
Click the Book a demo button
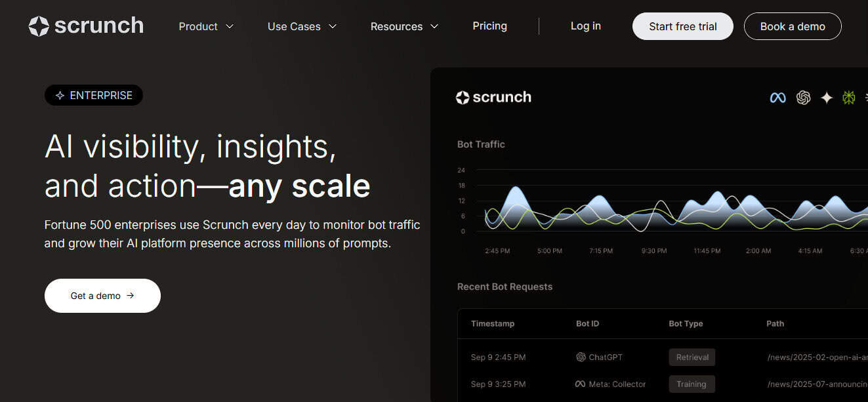coord(792,26)
